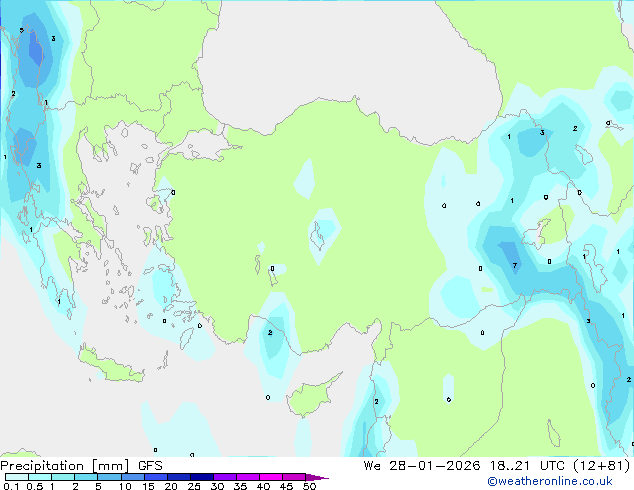
Task: Click the legend label '25'
Action: tap(194, 486)
